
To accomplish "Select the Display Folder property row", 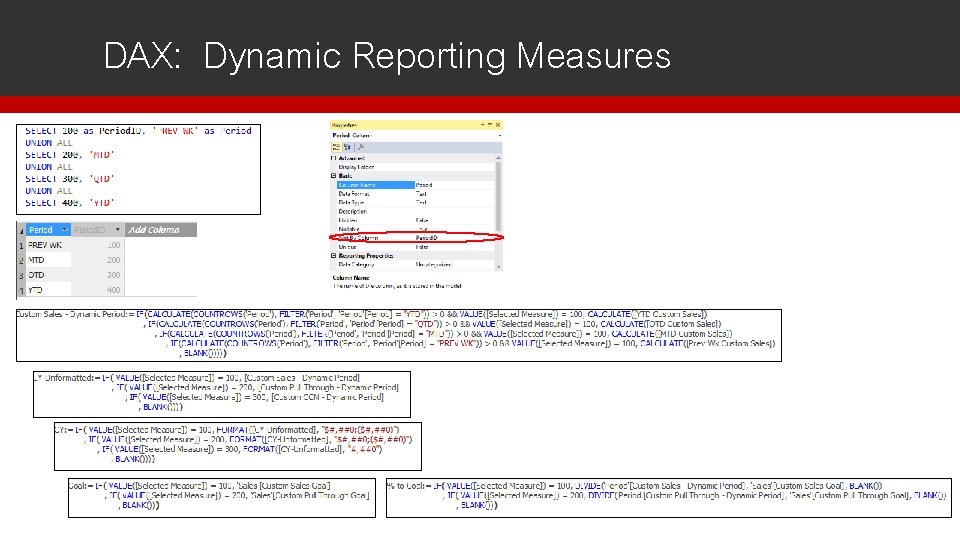I will tap(415, 167).
